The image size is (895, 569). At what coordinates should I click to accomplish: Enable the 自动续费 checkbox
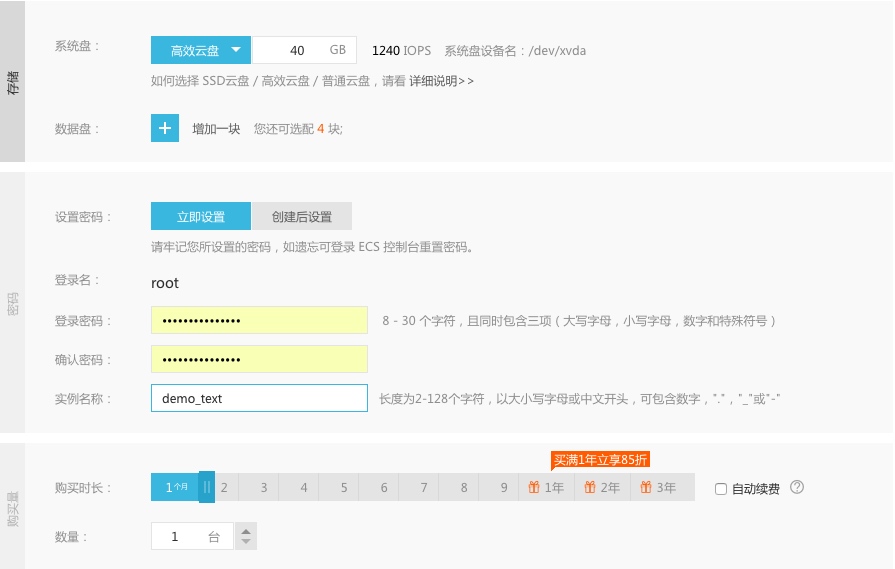[x=721, y=489]
